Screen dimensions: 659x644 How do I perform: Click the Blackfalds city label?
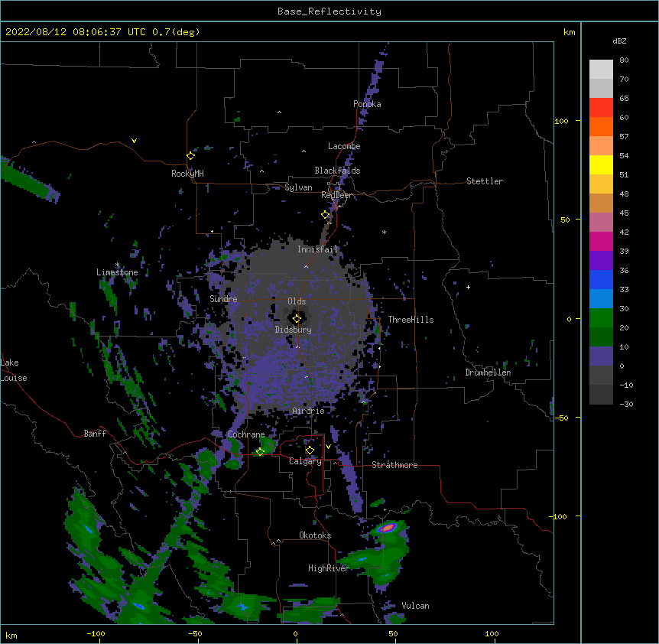pyautogui.click(x=337, y=171)
